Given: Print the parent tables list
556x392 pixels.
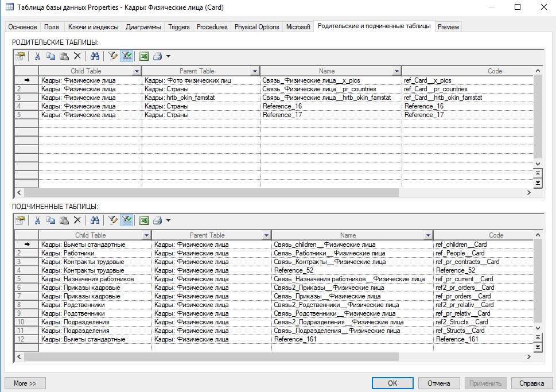Looking at the screenshot, I should pos(157,56).
